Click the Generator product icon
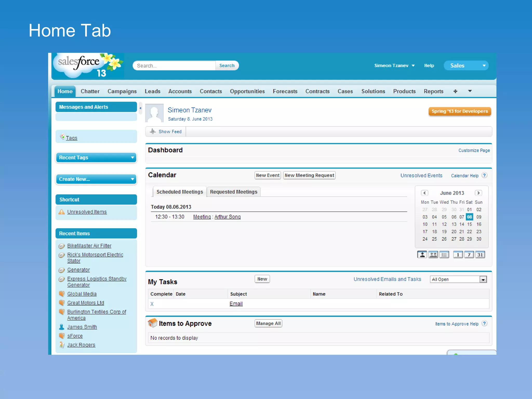 62,270
